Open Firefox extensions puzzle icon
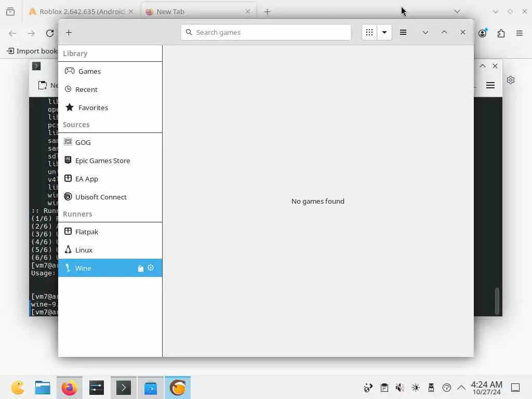The height and width of the screenshot is (399, 532). point(501,33)
